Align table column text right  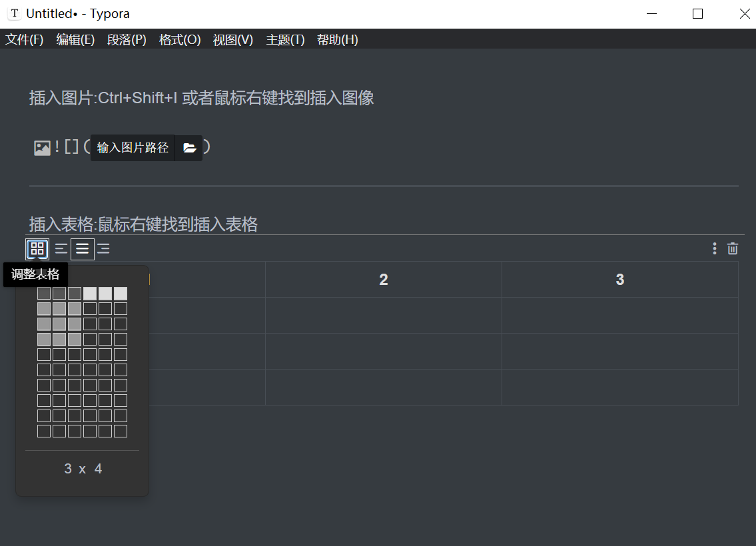pyautogui.click(x=103, y=248)
